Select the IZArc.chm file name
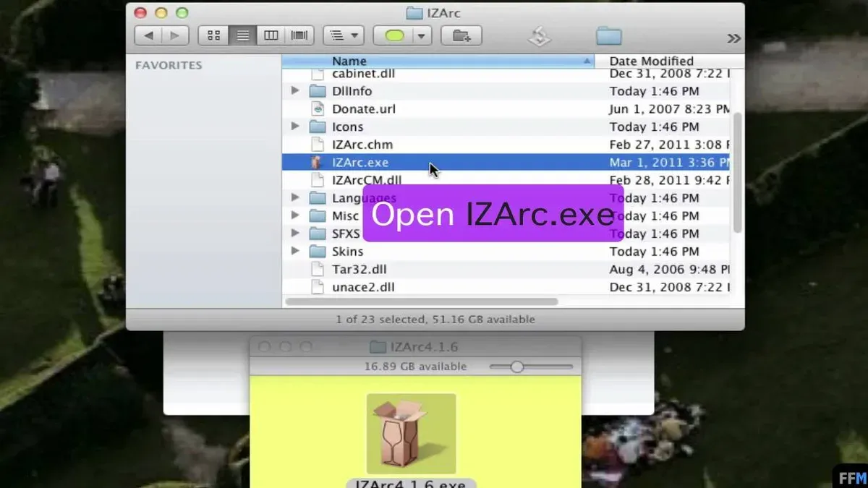 (x=362, y=145)
